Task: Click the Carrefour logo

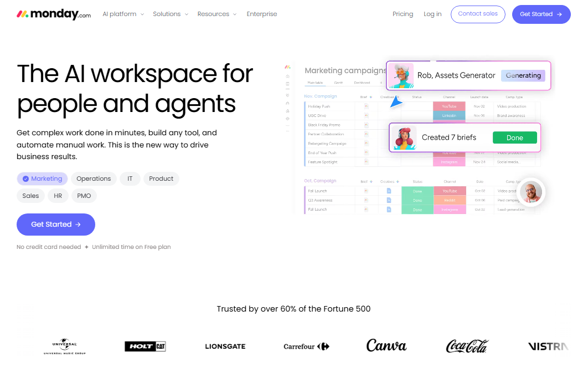Action: pyautogui.click(x=306, y=346)
